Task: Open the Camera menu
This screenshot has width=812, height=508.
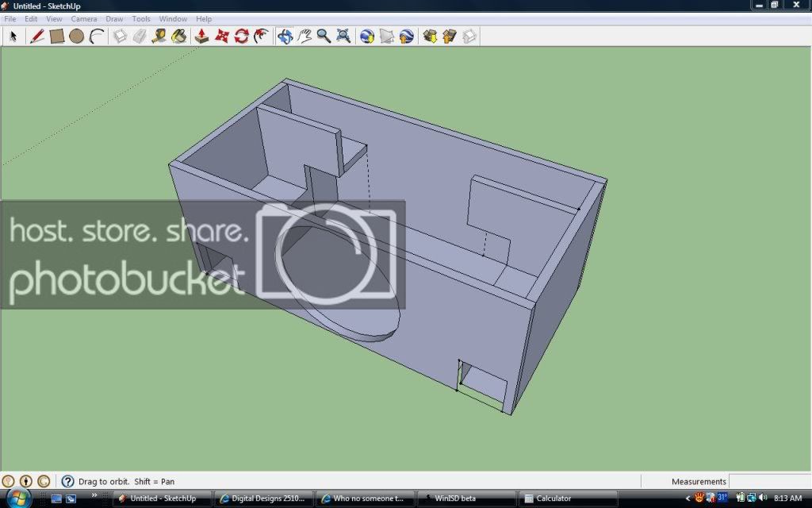Action: coord(84,19)
